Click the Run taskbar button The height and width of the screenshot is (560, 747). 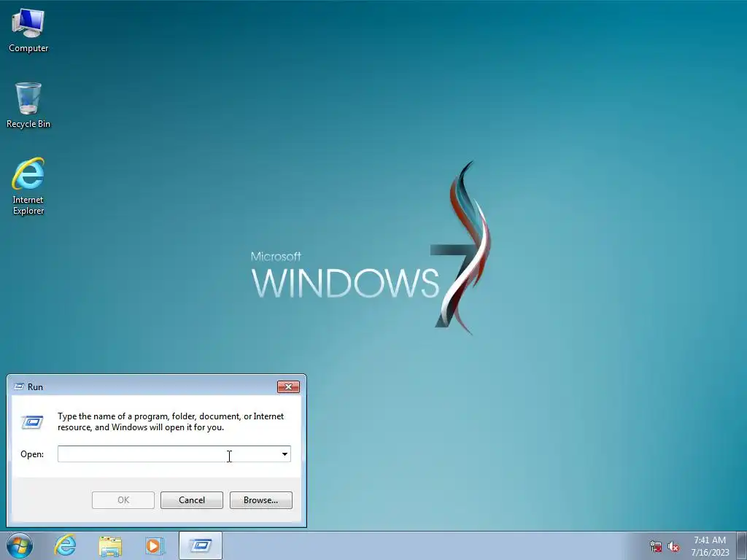[x=201, y=545]
